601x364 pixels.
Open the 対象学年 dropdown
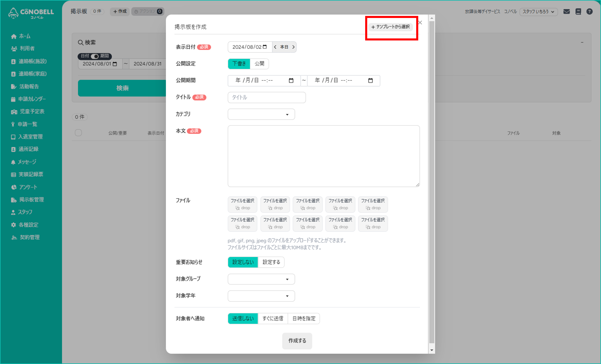[x=261, y=296]
